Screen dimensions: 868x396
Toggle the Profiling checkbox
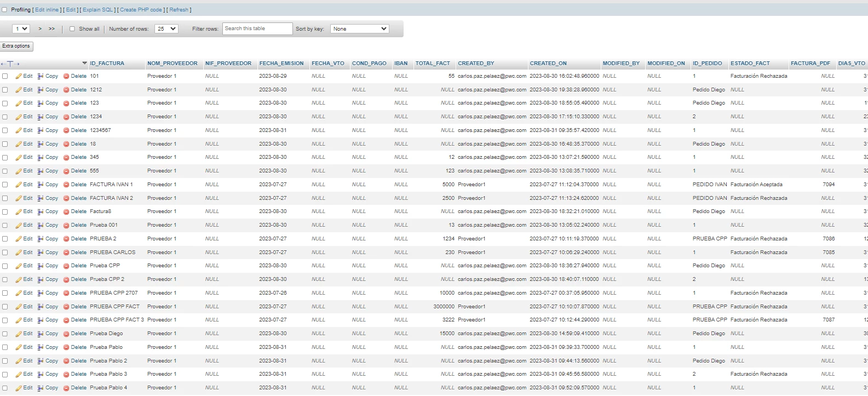(4, 10)
